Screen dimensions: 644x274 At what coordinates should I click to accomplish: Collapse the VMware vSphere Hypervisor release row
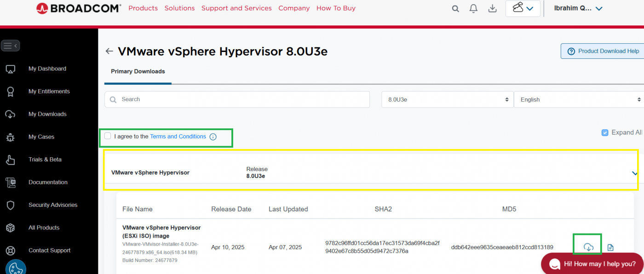point(635,173)
